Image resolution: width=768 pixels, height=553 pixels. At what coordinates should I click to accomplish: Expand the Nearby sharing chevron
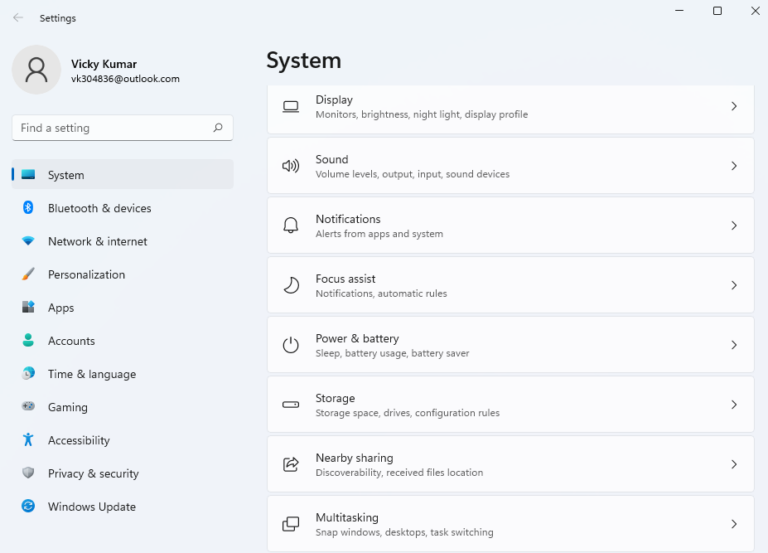pyautogui.click(x=734, y=465)
